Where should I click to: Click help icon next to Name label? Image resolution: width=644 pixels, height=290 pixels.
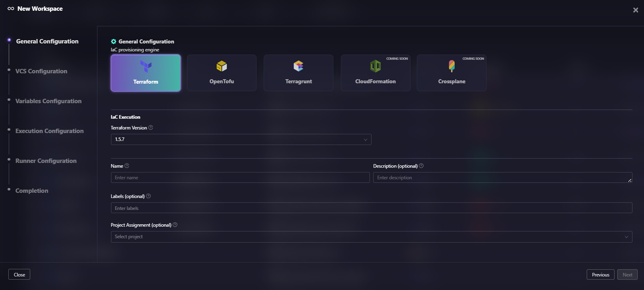[x=126, y=166]
